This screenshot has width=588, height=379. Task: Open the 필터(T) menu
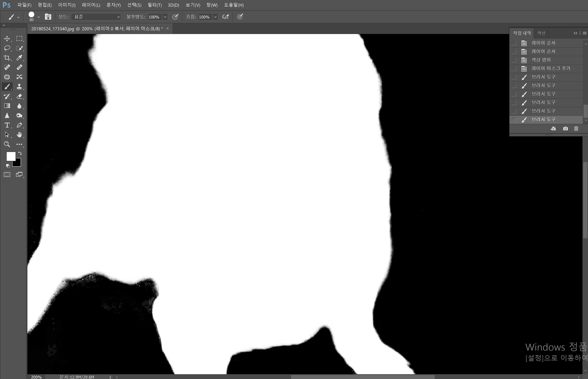click(x=155, y=5)
